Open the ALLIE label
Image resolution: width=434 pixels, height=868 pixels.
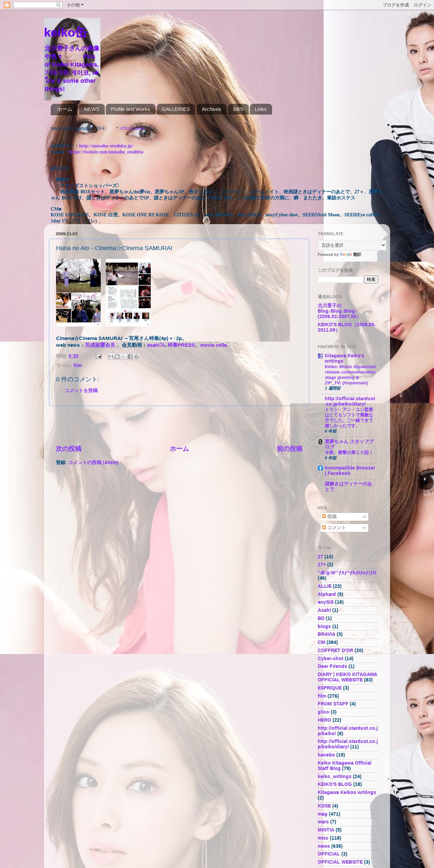coord(324,586)
